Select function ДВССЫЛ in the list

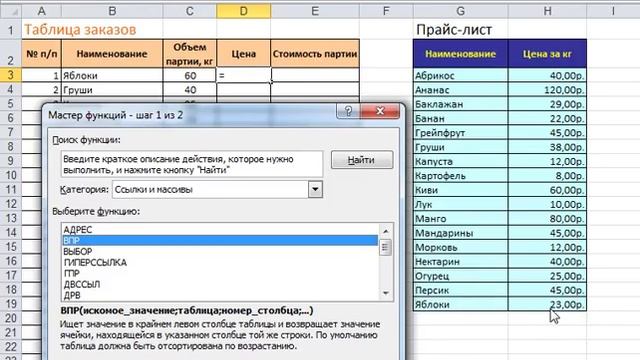(x=220, y=284)
